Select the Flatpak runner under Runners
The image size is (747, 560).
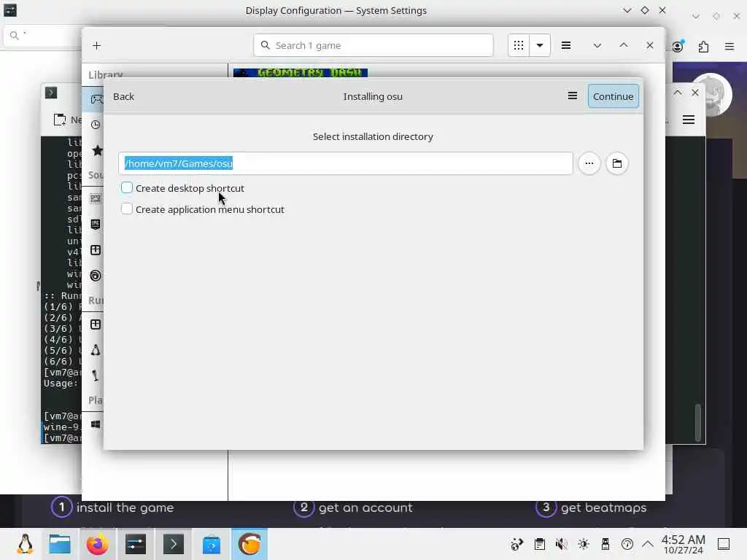(96, 324)
